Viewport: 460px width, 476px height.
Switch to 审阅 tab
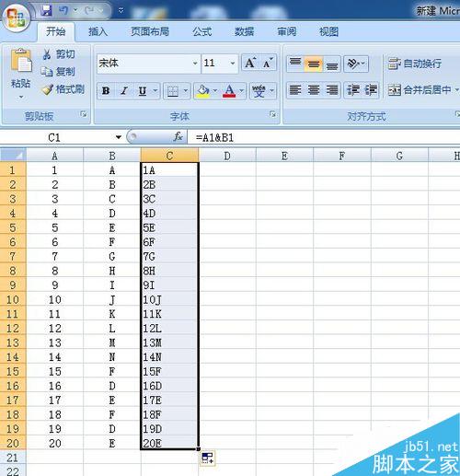pos(287,31)
